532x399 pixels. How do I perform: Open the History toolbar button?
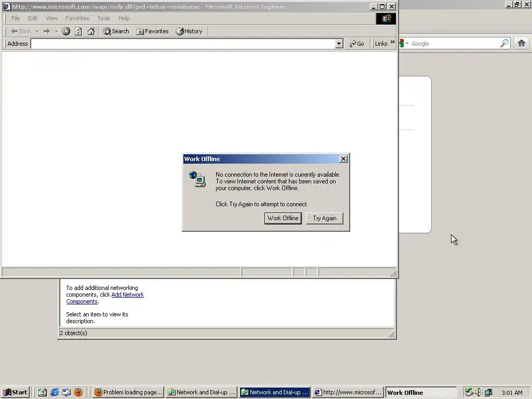point(189,31)
